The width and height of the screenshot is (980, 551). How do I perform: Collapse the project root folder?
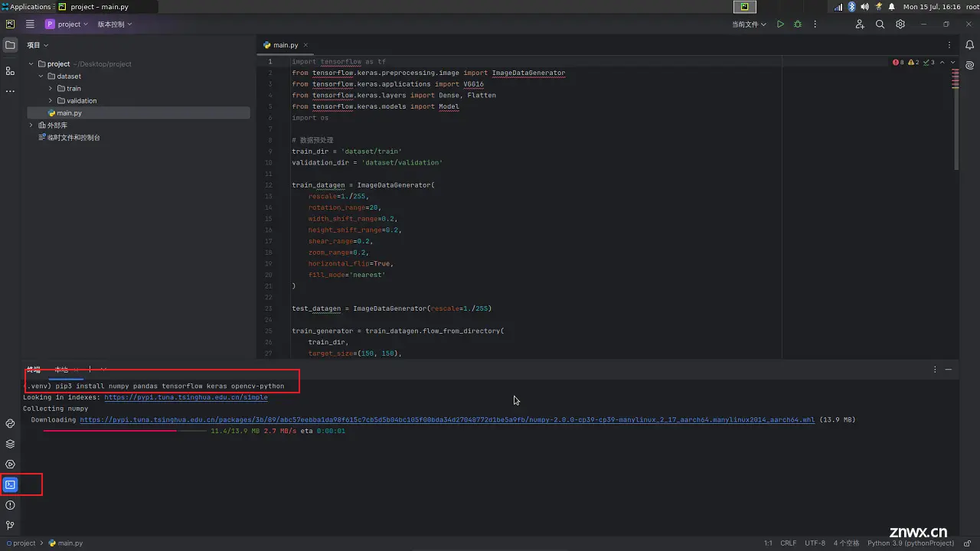31,64
